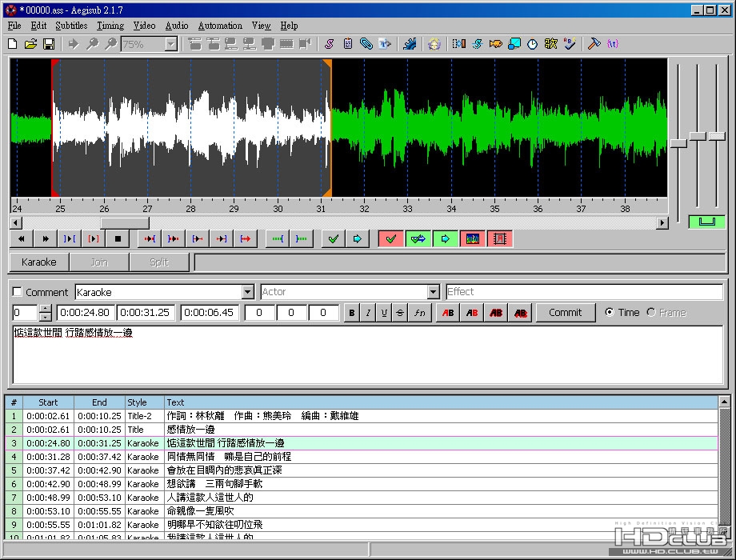Open the View menu
Viewport: 736px width, 560px height.
coord(261,26)
